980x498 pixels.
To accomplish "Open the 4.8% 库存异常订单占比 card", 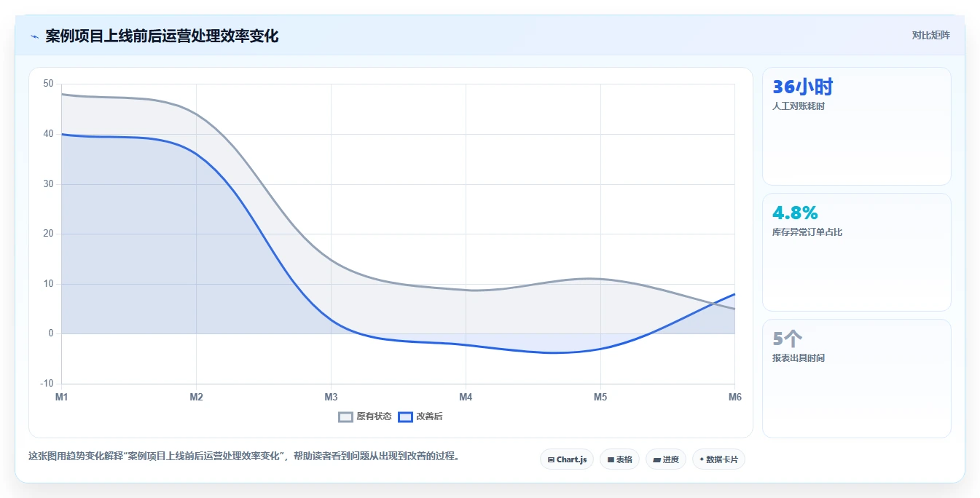I will coord(857,253).
